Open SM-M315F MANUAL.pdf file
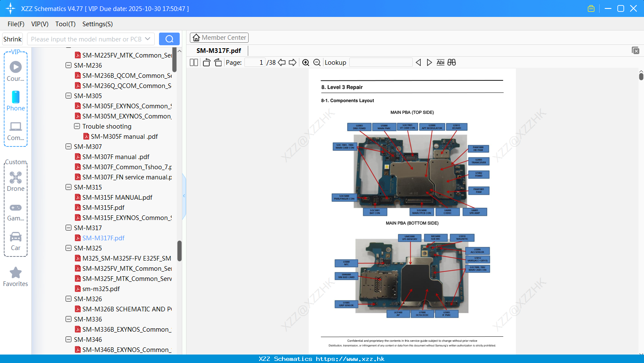This screenshot has width=644, height=363. (x=117, y=197)
